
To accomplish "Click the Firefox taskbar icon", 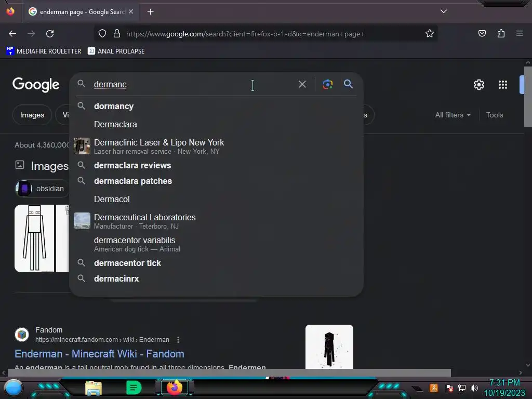I will (175, 388).
